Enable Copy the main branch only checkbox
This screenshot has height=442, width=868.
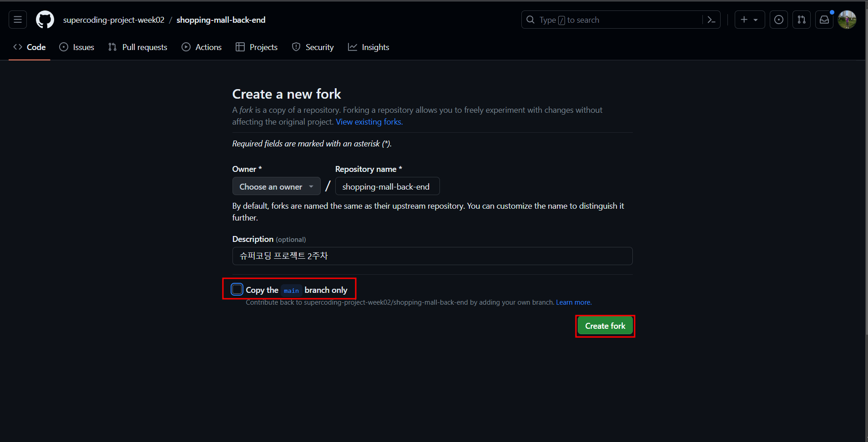(x=237, y=289)
